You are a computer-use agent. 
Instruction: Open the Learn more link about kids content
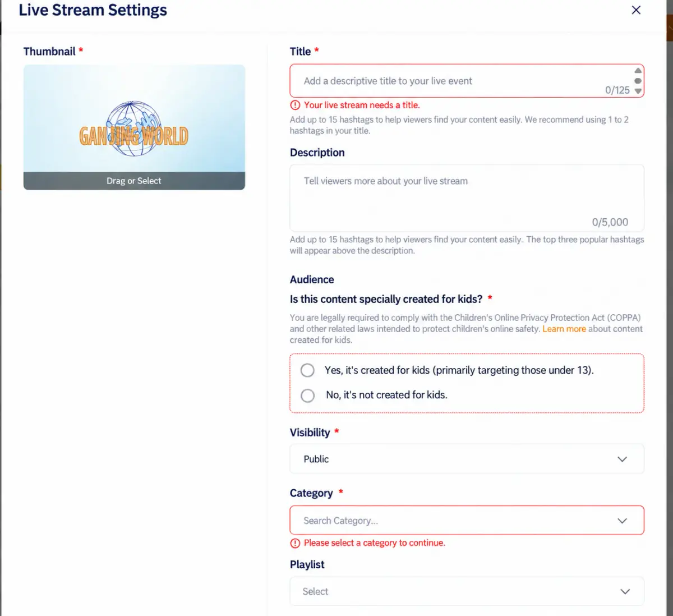tap(564, 329)
